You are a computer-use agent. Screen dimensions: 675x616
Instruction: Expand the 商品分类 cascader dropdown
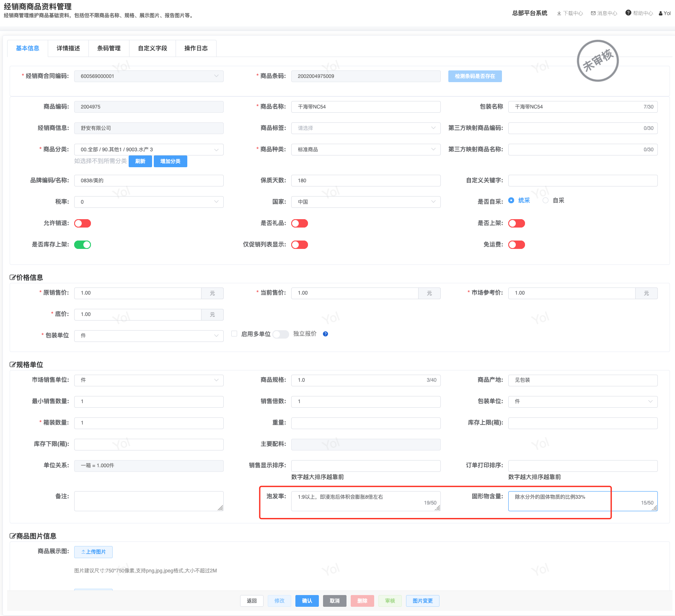149,150
